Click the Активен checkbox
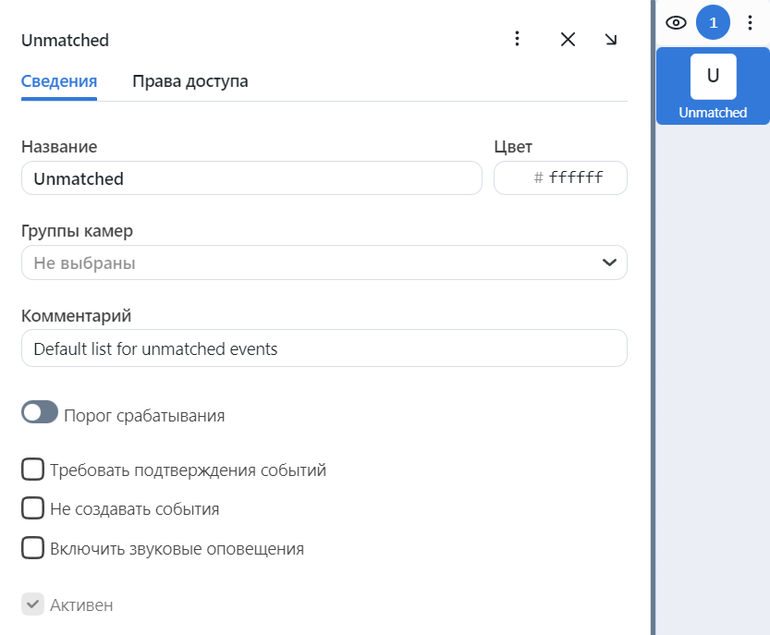Screen dimensions: 770x635 point(33,604)
